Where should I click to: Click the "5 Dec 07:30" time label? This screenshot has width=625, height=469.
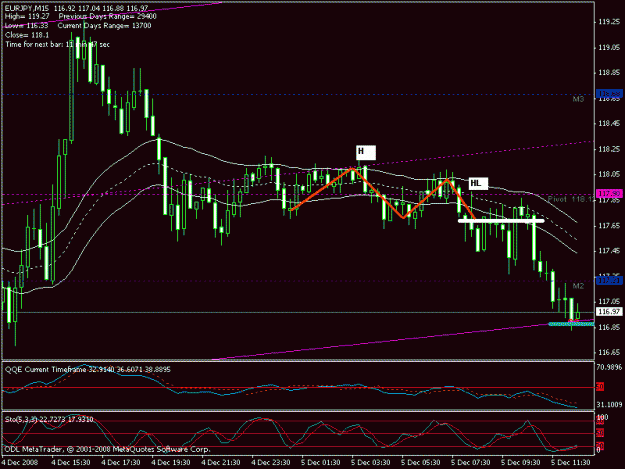[471, 462]
